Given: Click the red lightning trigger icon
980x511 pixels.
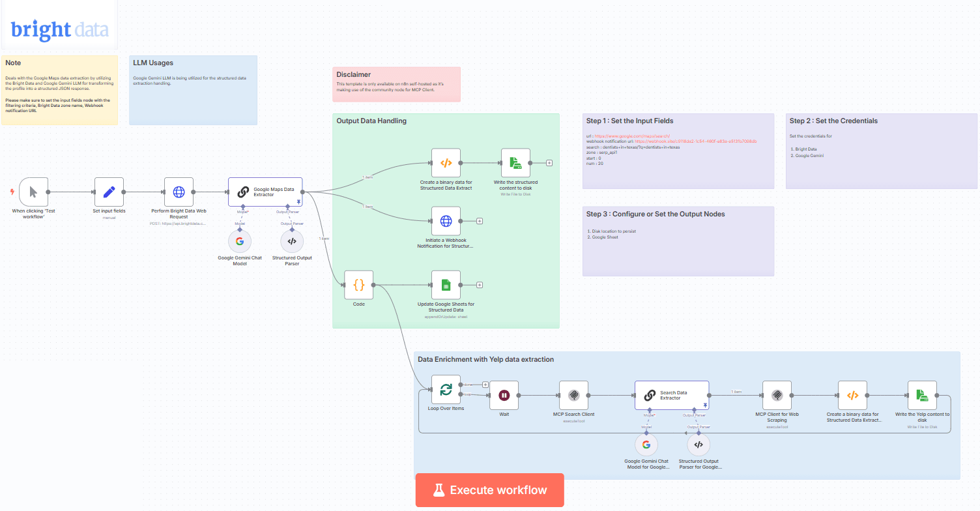Looking at the screenshot, I should pos(12,192).
